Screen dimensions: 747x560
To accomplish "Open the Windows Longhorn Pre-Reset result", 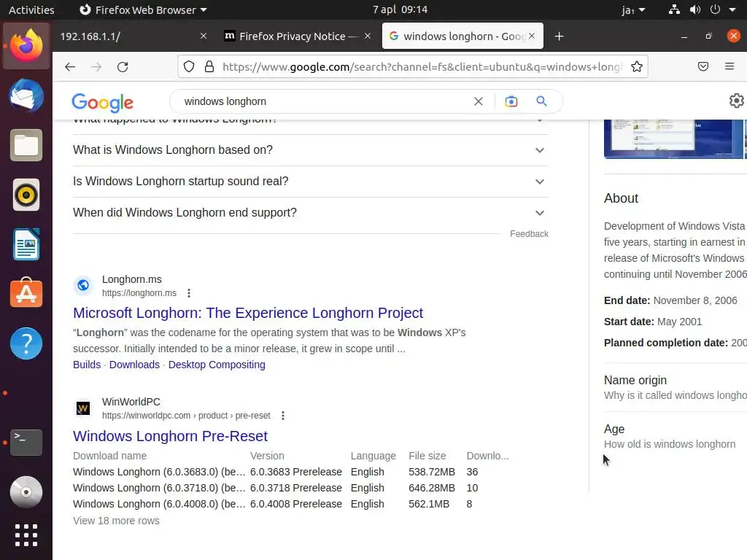I will pyautogui.click(x=170, y=436).
